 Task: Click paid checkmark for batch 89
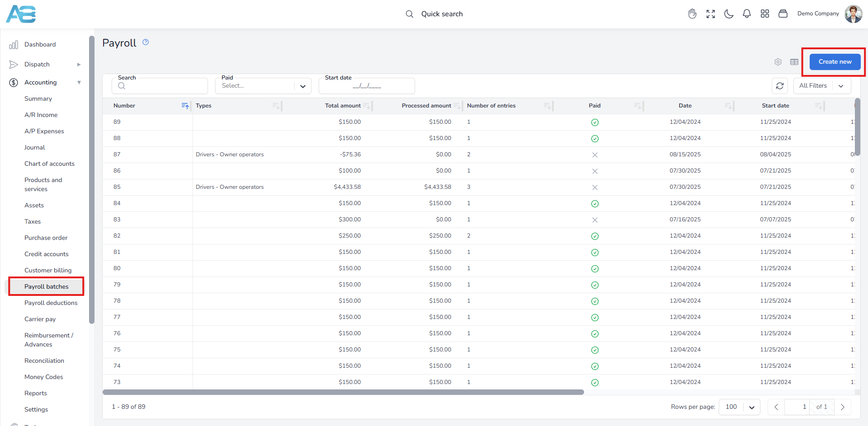point(595,122)
